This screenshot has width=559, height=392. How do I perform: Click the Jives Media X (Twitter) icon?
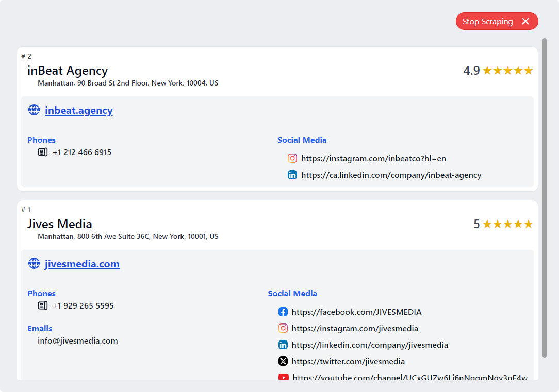(x=283, y=361)
